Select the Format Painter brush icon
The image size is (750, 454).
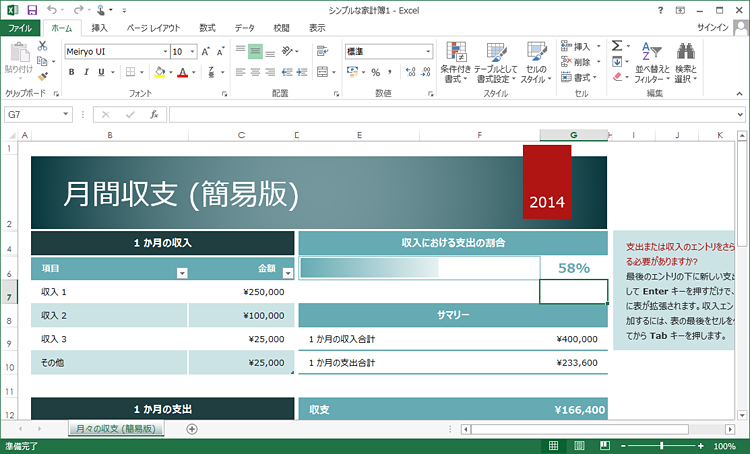click(x=43, y=77)
